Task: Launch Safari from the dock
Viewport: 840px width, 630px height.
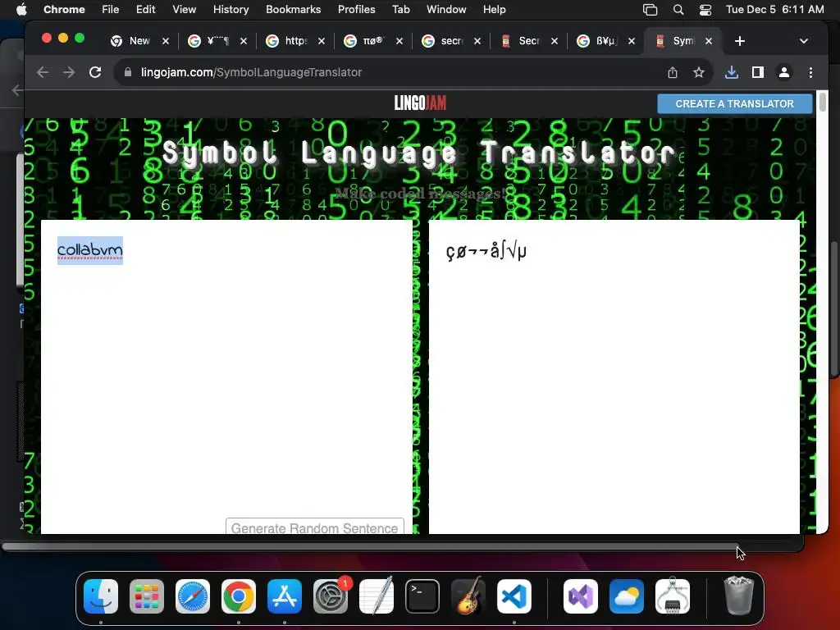Action: pos(193,596)
